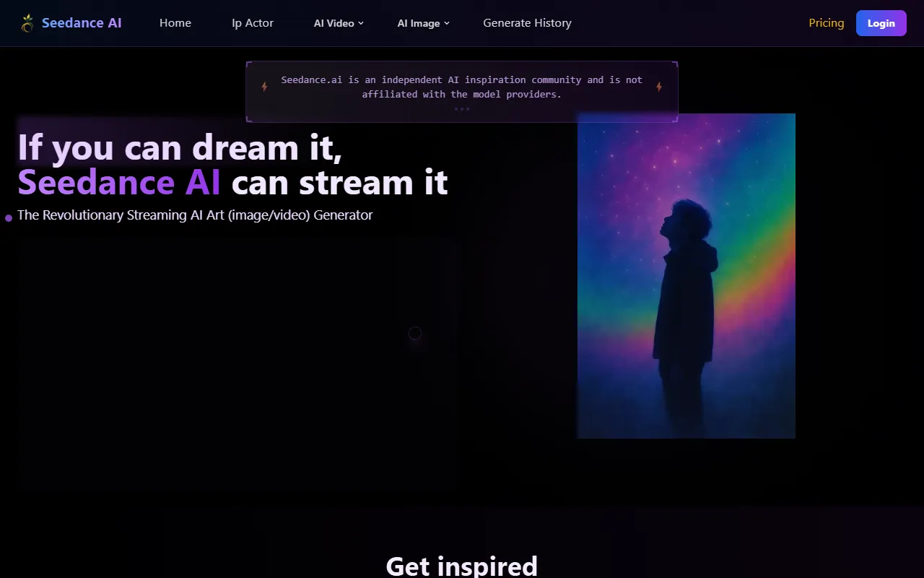Image resolution: width=924 pixels, height=578 pixels.
Task: Click the 'Get inspired' section heading
Action: pyautogui.click(x=462, y=565)
